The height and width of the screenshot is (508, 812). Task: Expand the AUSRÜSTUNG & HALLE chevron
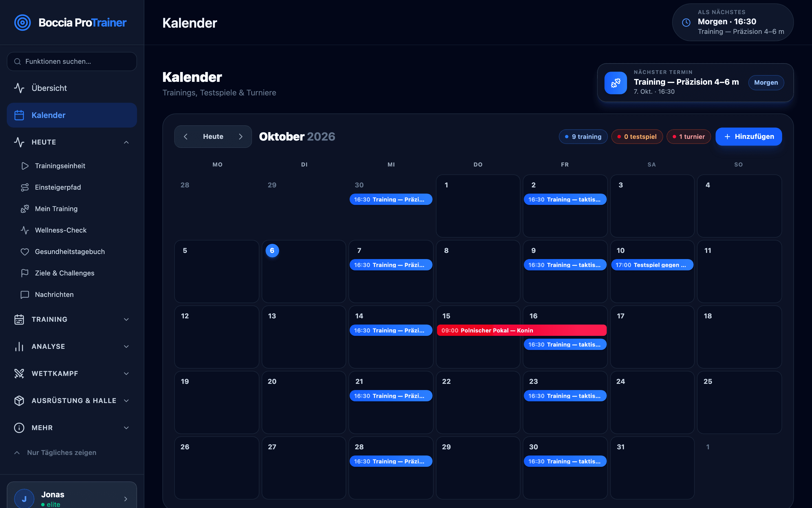pyautogui.click(x=126, y=401)
